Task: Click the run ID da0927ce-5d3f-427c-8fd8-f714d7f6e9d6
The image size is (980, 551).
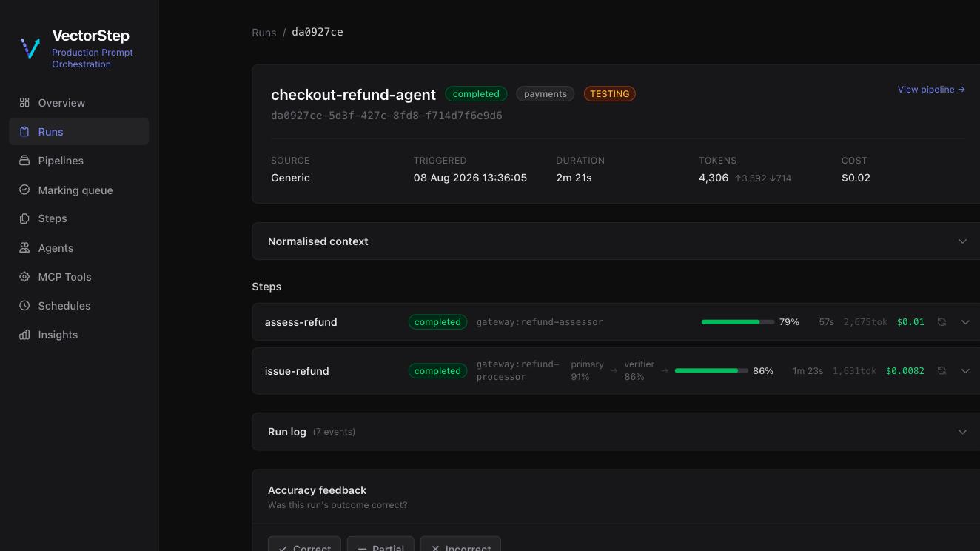Action: (x=386, y=116)
